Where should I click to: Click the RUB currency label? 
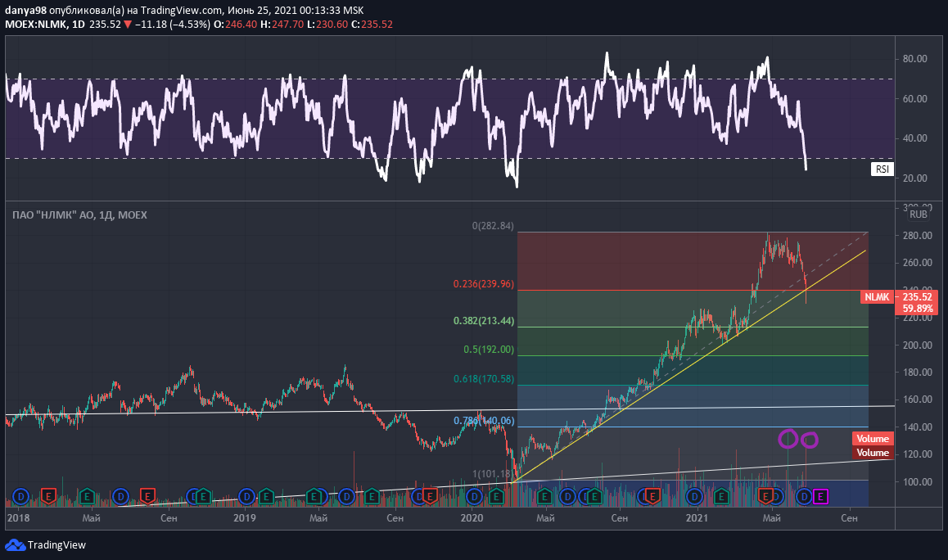pos(919,214)
